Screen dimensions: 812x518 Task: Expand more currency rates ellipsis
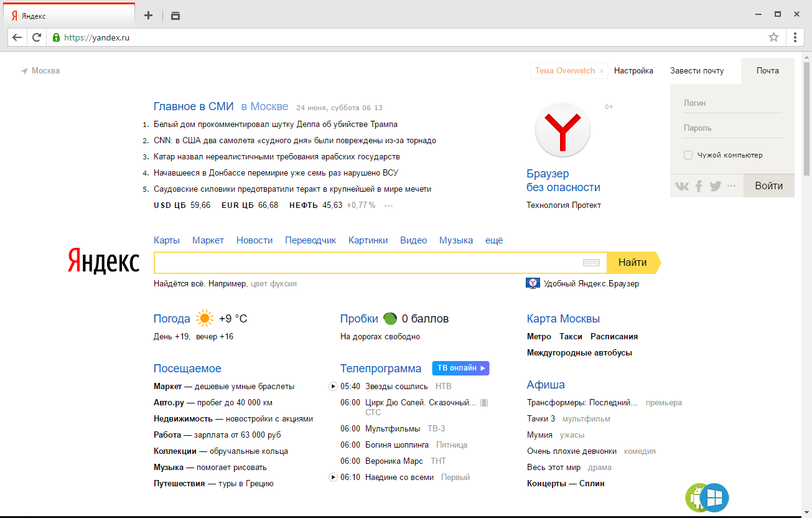pyautogui.click(x=389, y=205)
